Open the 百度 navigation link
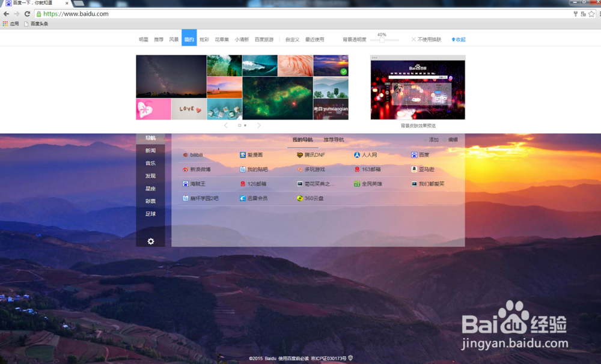The width and height of the screenshot is (601, 364). tap(424, 155)
